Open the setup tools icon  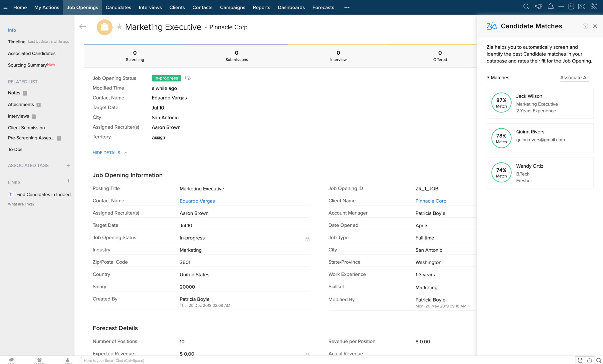(x=594, y=7)
